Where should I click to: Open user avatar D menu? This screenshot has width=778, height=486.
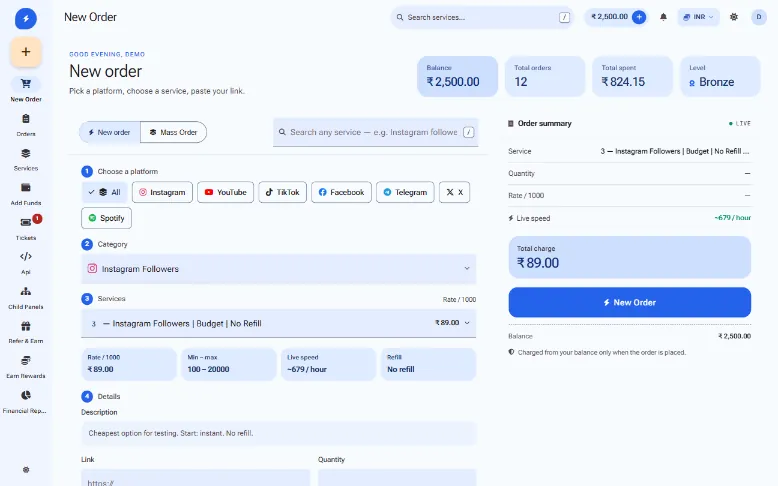pyautogui.click(x=759, y=17)
